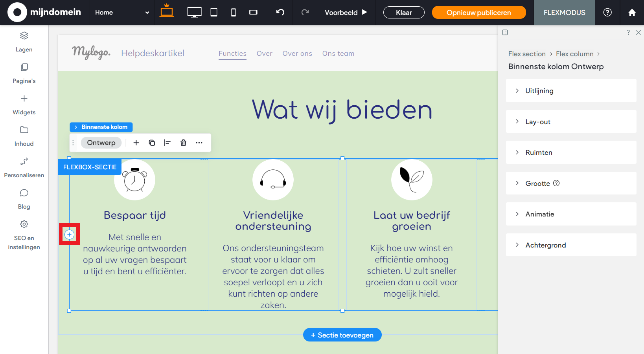Click the Redo arrow icon
The height and width of the screenshot is (354, 644).
pyautogui.click(x=305, y=12)
